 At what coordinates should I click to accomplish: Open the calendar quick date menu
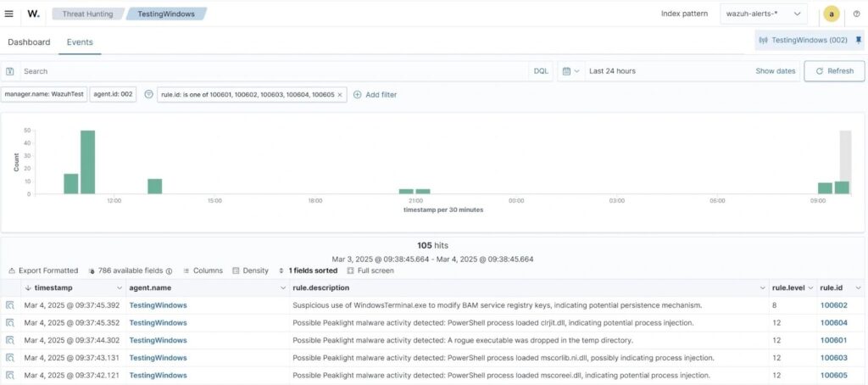570,71
